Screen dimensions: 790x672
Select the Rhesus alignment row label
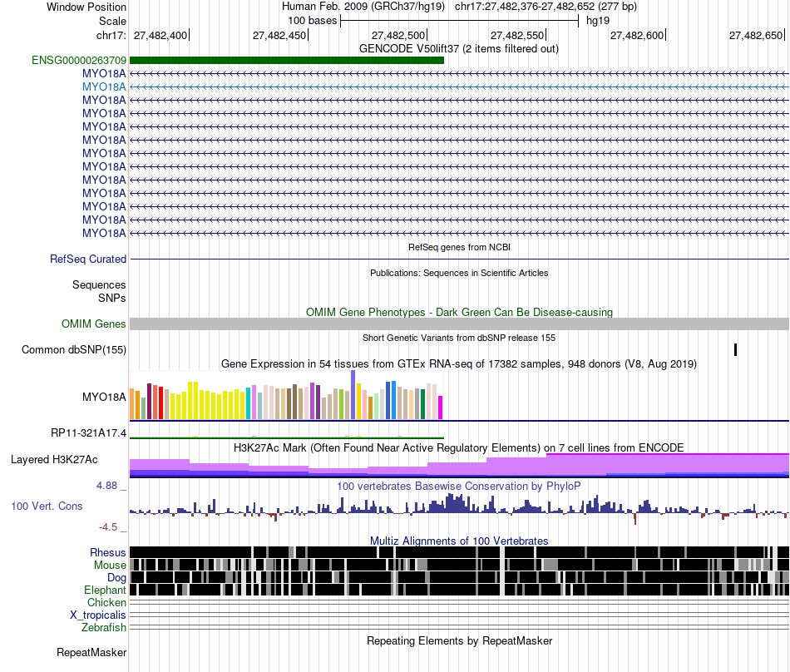coord(107,552)
